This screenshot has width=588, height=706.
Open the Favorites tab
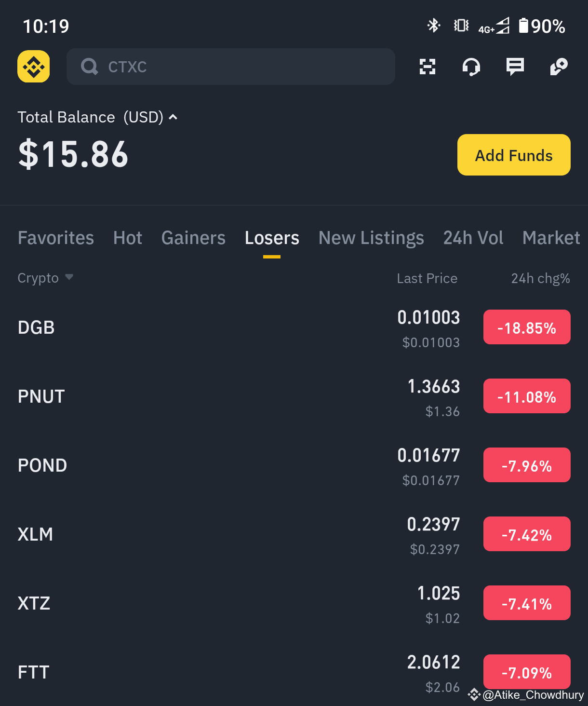pos(56,238)
